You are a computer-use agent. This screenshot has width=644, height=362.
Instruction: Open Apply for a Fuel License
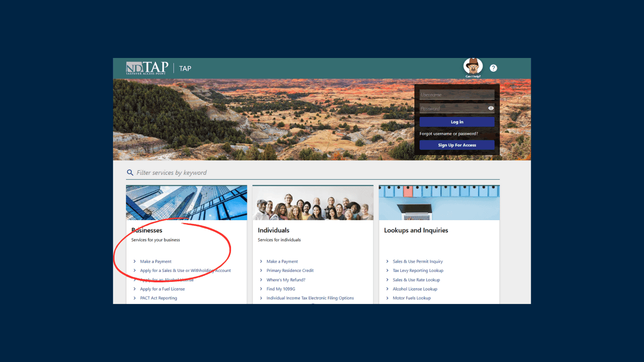tap(162, 289)
